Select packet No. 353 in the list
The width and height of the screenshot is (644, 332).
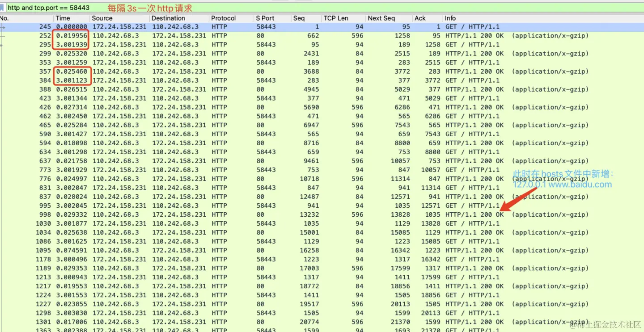322,63
